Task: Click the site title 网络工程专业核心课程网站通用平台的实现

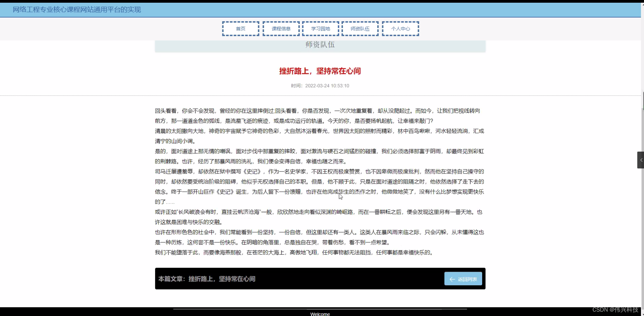Action: click(76, 10)
